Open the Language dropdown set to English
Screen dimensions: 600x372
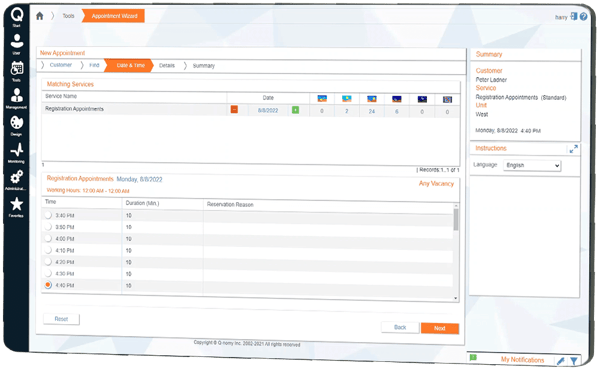(x=532, y=165)
